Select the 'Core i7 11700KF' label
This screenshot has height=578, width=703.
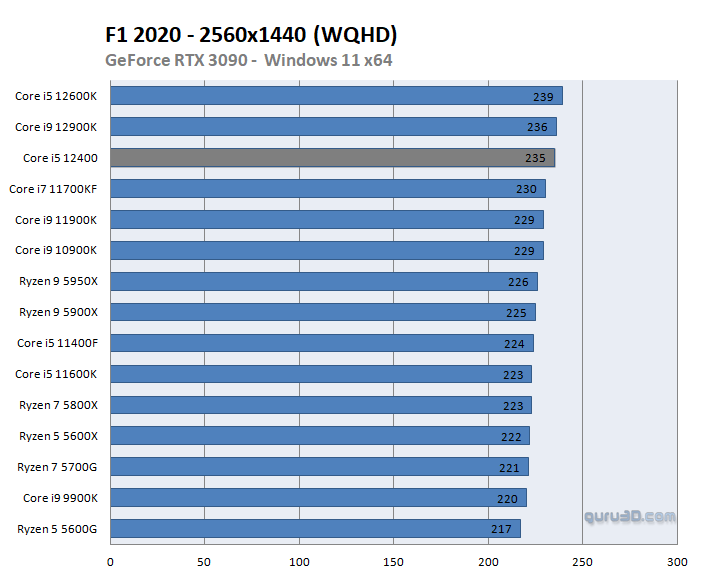tap(53, 189)
